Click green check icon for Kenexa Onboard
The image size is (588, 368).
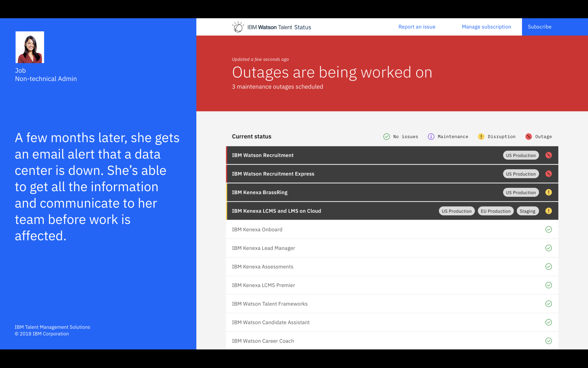[548, 230]
